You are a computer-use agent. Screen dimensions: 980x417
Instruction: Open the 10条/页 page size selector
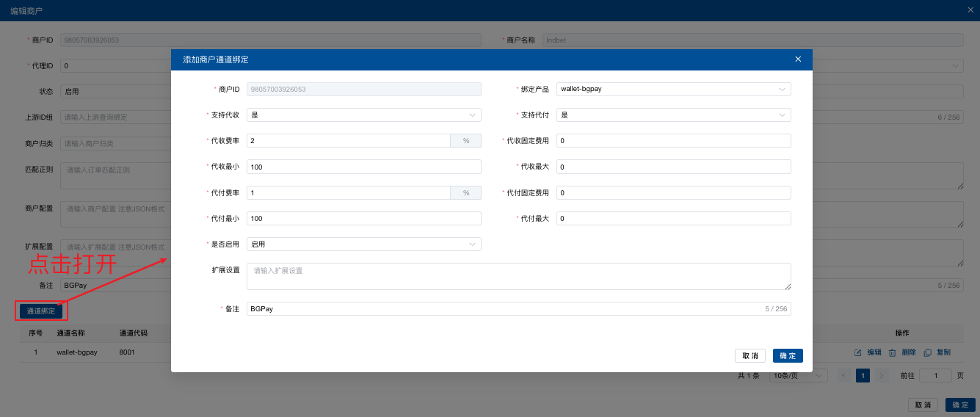[798, 375]
